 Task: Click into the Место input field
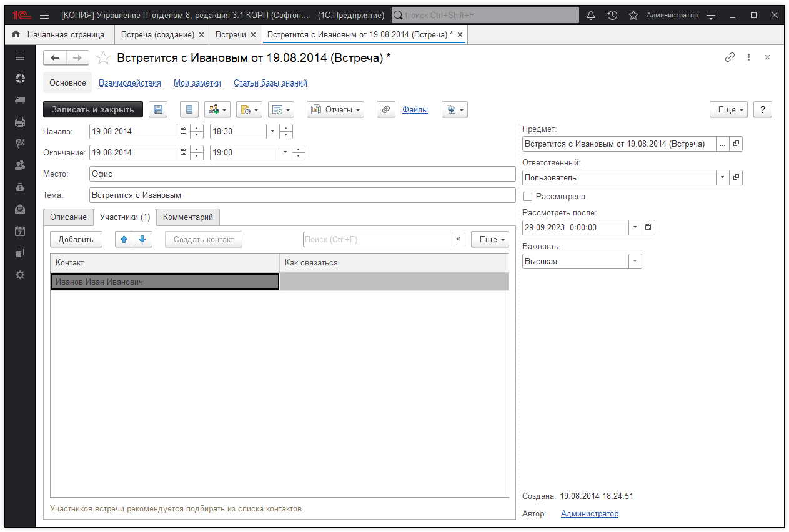pos(302,174)
